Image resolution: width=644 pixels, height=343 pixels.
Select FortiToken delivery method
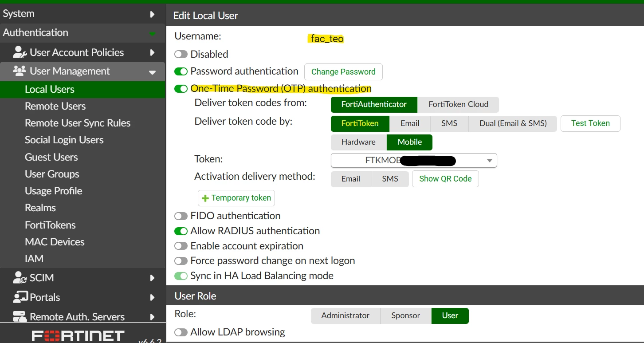[x=360, y=123]
